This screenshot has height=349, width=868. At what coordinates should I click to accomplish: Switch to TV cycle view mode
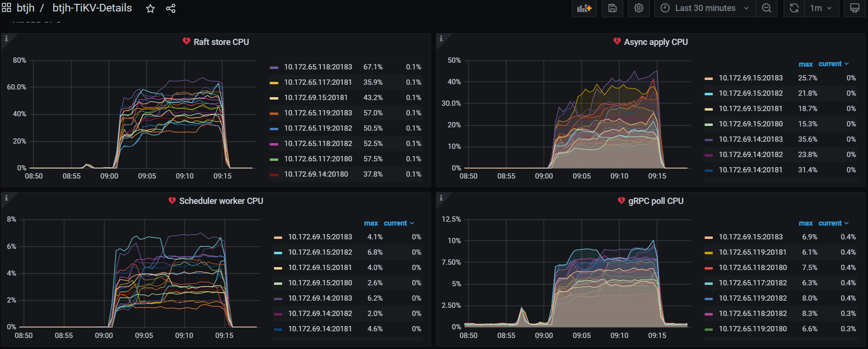[855, 8]
